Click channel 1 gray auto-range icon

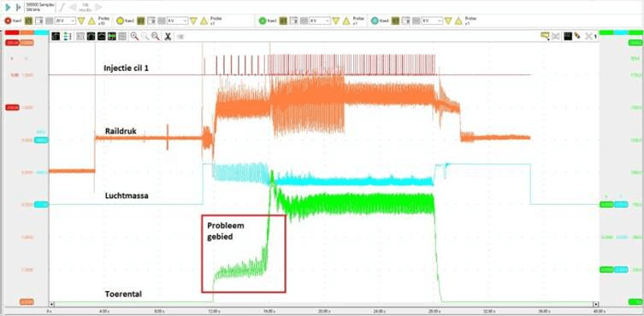pos(49,20)
